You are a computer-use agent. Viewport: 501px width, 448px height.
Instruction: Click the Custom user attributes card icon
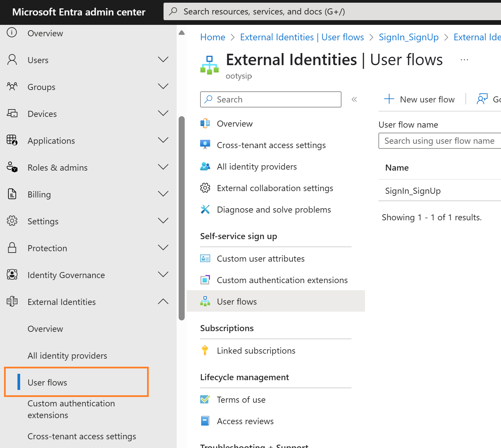[205, 258]
